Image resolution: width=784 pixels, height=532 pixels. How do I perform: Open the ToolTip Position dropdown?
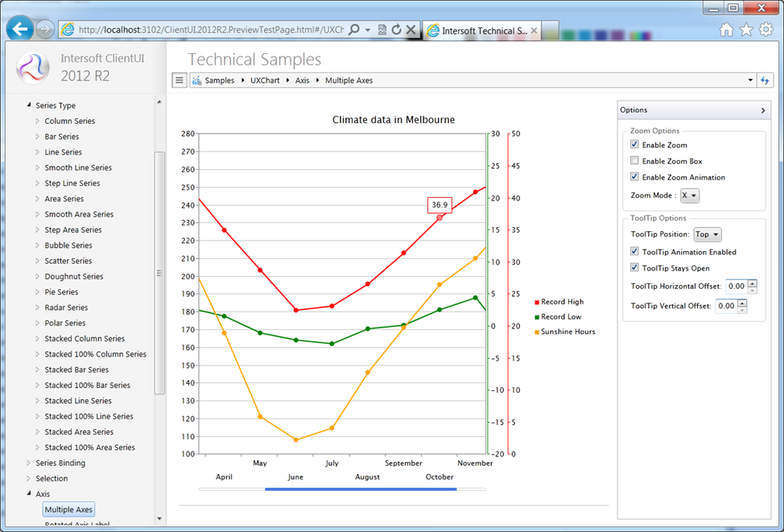pyautogui.click(x=708, y=234)
